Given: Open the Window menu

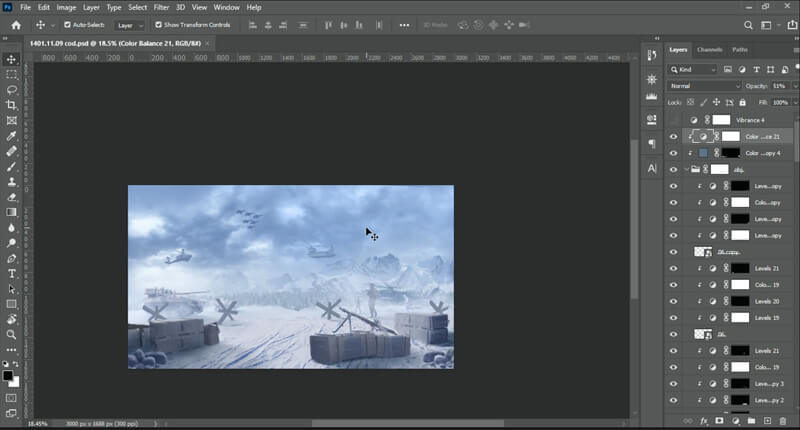Looking at the screenshot, I should pyautogui.click(x=227, y=7).
